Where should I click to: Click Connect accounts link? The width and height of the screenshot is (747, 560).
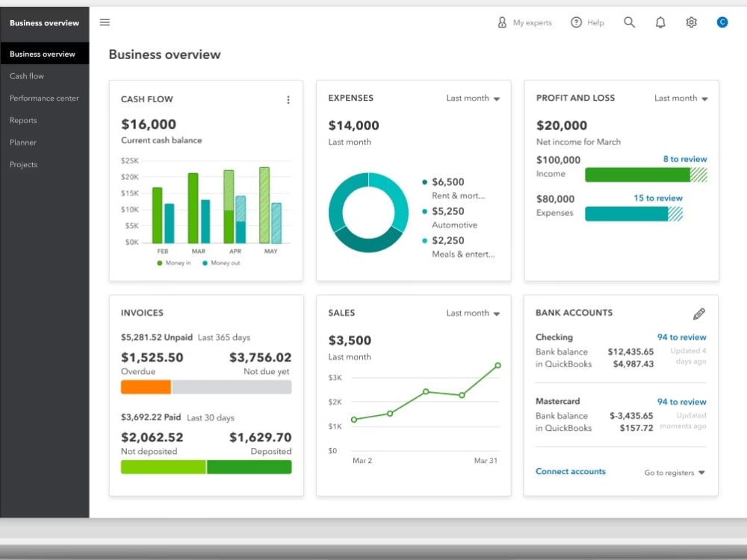[x=570, y=471]
